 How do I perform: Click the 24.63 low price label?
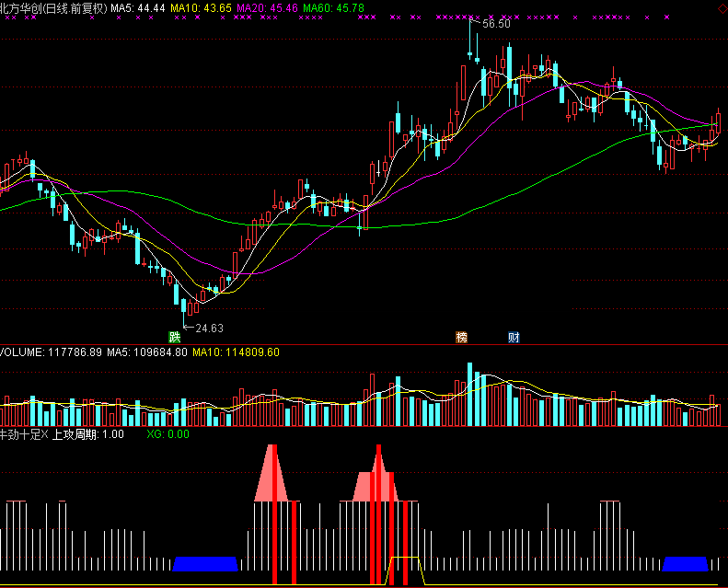(x=209, y=328)
